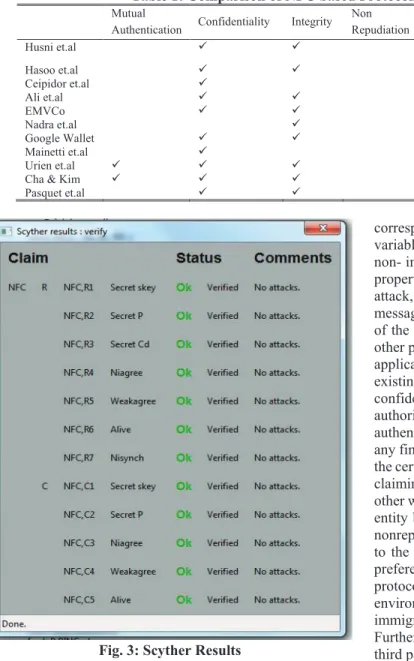Viewport: 414px width, 661px height.
Task: Click 'Verified' in the NFC,C3 row
Action: click(223, 543)
